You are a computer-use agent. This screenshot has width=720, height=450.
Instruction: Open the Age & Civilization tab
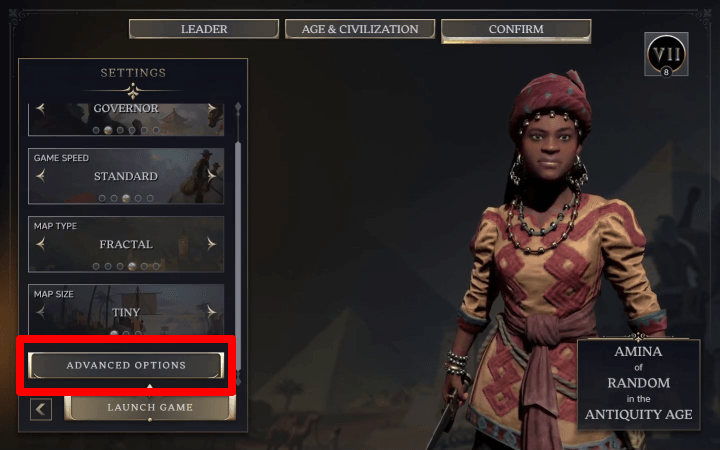360,29
